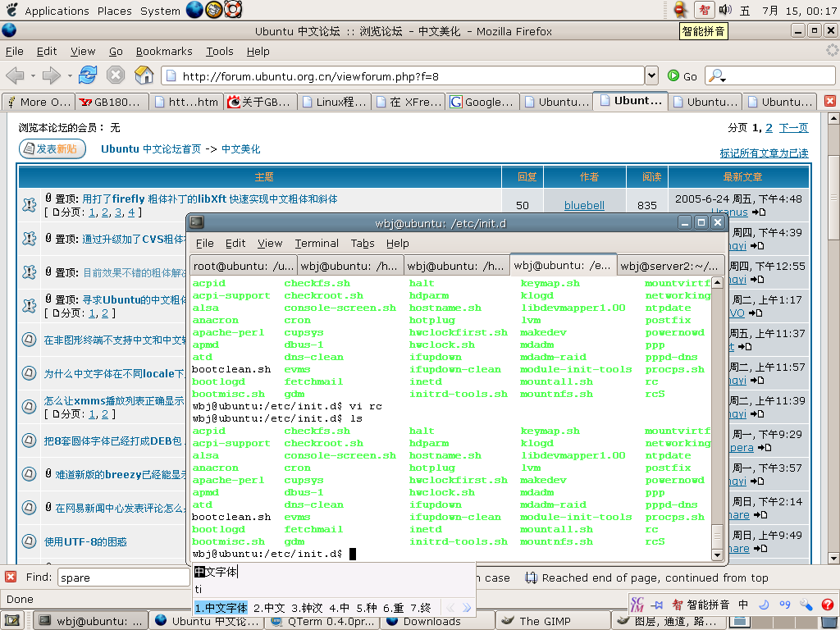
Task: Go to 下一页 next page link
Action: point(793,127)
